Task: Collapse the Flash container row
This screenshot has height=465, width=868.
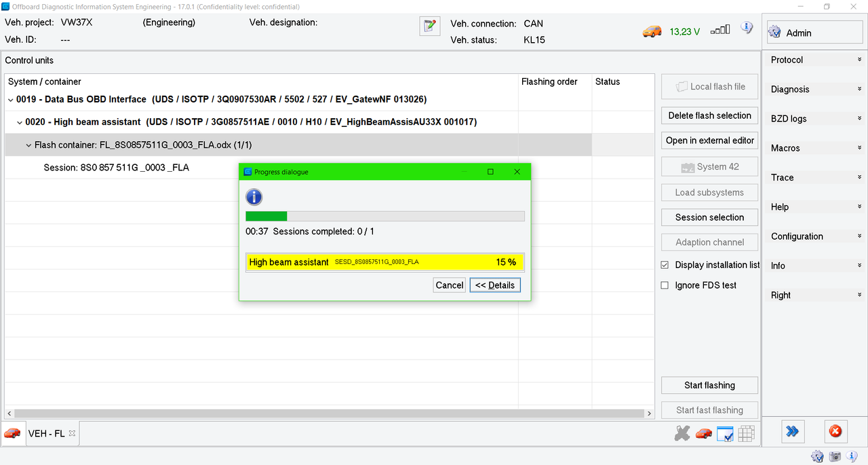Action: tap(28, 145)
